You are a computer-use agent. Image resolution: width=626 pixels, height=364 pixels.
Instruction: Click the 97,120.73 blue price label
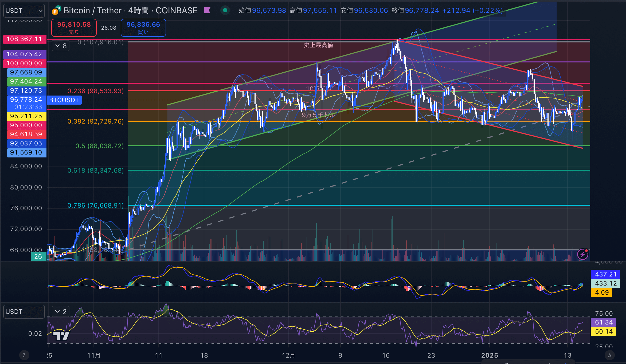(26, 90)
